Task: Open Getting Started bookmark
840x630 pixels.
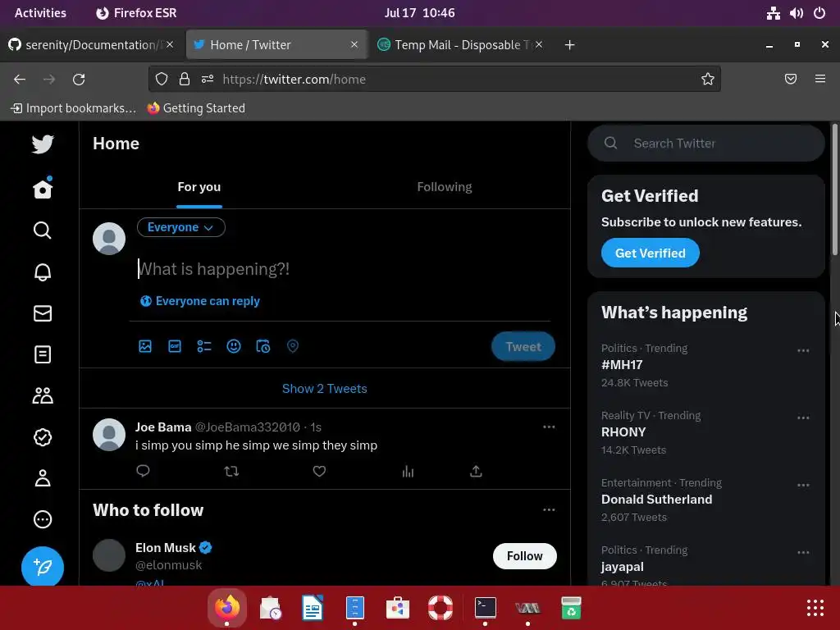Action: coord(196,108)
